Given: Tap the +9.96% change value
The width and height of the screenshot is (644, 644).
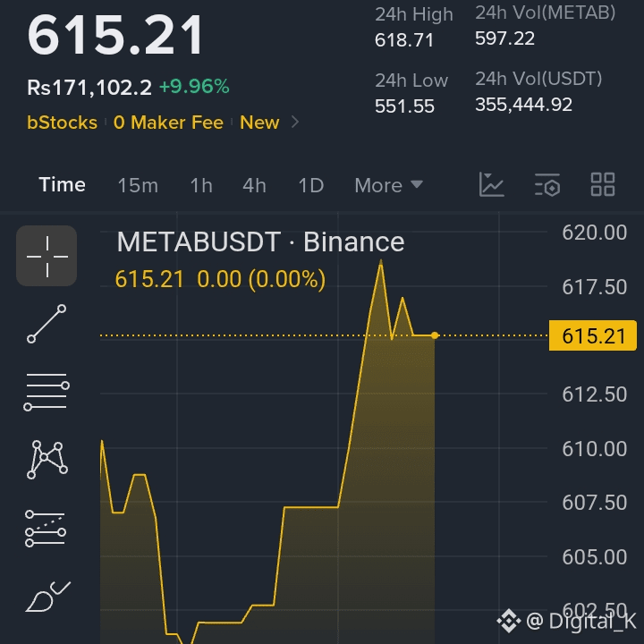Looking at the screenshot, I should point(194,87).
